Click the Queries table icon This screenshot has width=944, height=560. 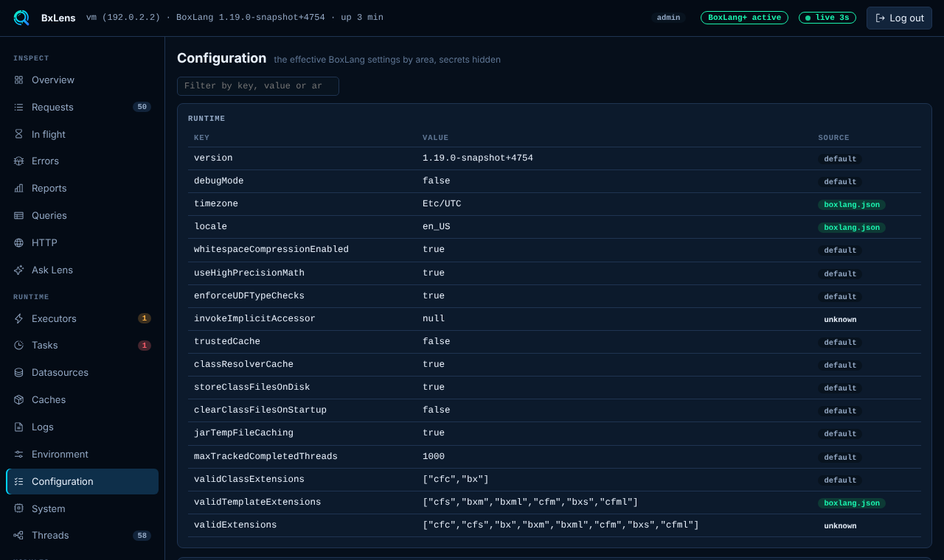[18, 215]
